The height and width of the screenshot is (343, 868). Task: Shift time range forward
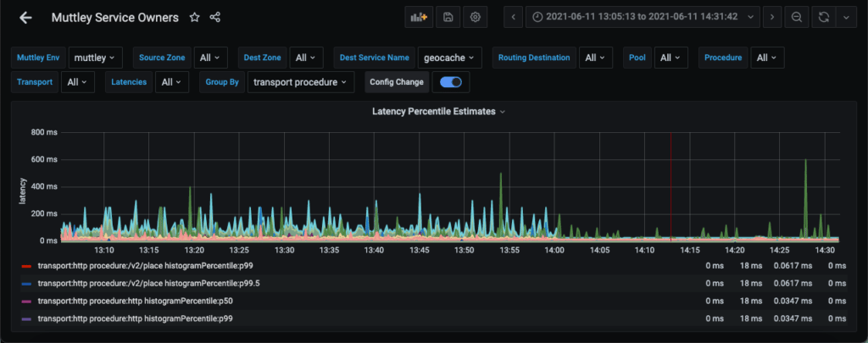click(x=771, y=17)
